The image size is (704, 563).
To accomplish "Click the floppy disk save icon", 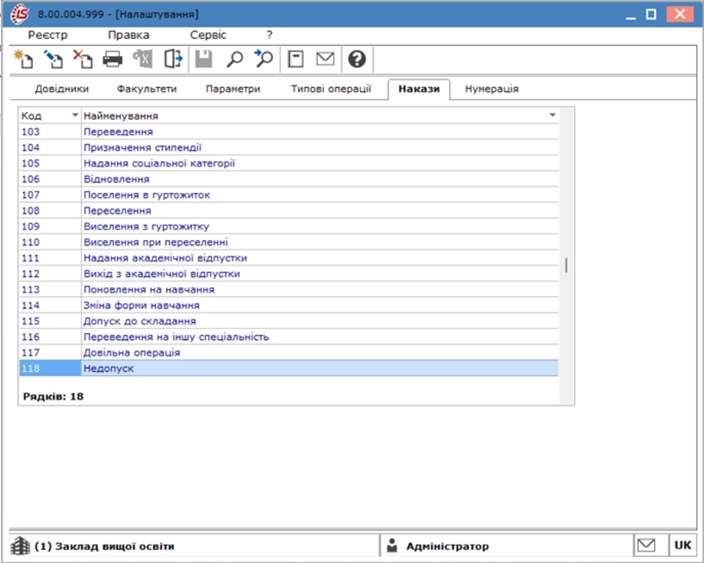I will (204, 59).
